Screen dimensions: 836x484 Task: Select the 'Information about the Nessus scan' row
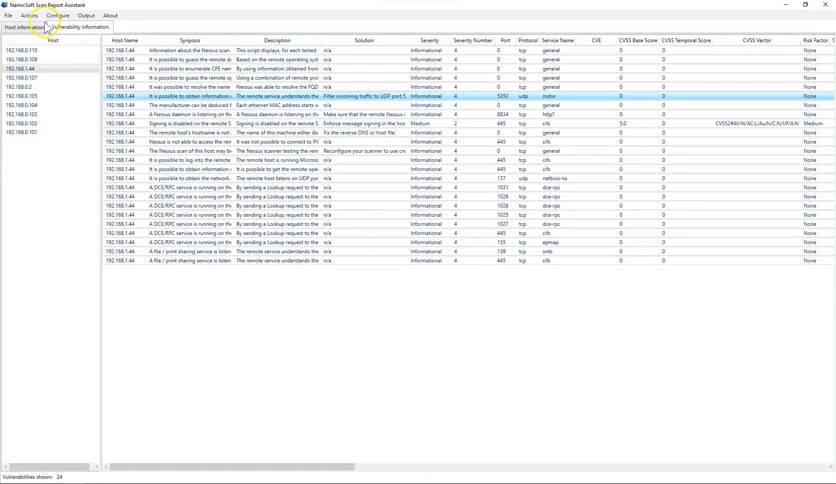coord(468,50)
